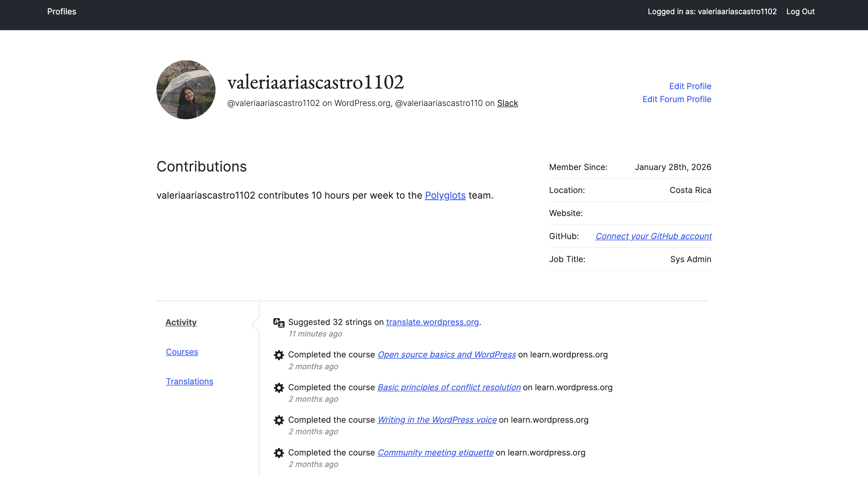This screenshot has height=477, width=868.
Task: Click gear icon beside Writing in WordPress voice
Action: click(279, 420)
